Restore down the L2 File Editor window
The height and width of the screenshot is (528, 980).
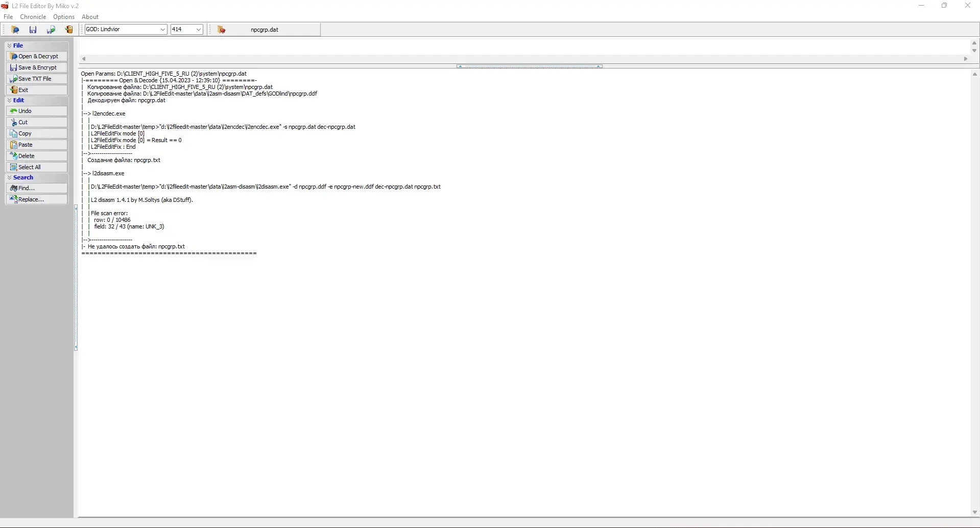[944, 6]
